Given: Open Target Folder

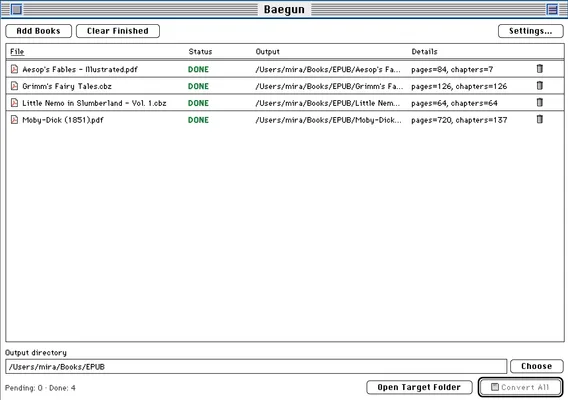Looking at the screenshot, I should click(419, 387).
